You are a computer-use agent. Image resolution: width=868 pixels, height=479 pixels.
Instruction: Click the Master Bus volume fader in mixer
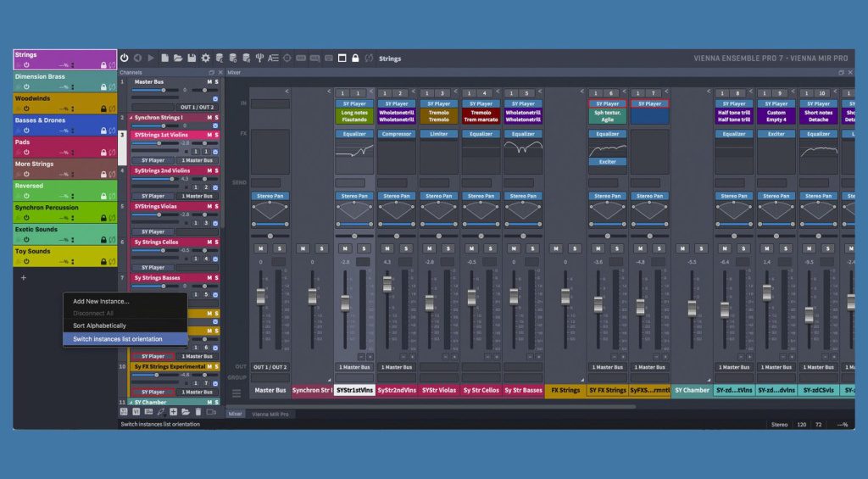[x=261, y=297]
